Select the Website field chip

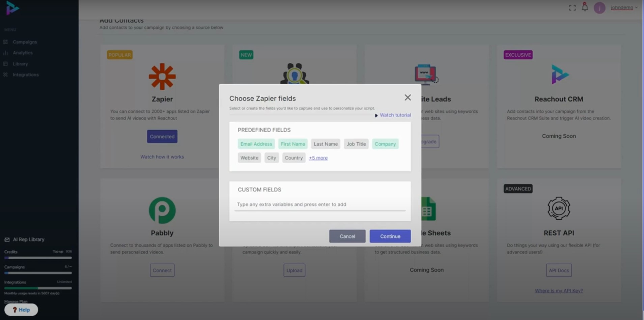pos(249,158)
